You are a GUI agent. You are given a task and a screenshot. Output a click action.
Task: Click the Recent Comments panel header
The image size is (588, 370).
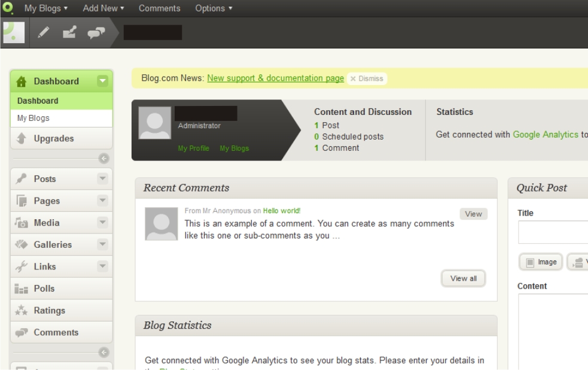pyautogui.click(x=316, y=188)
